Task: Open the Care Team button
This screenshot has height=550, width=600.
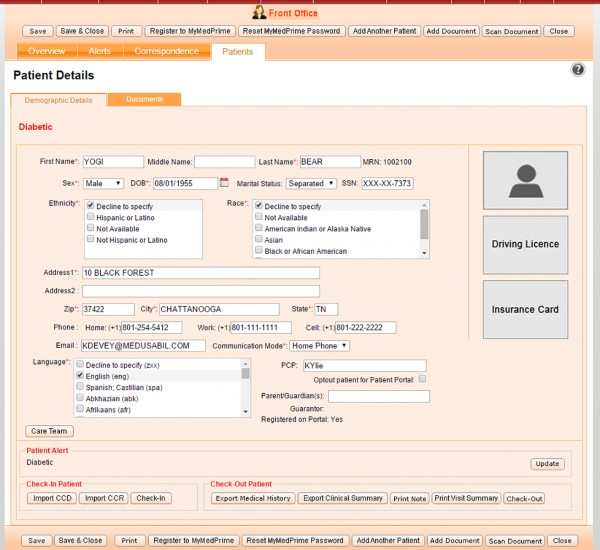Action: (49, 431)
